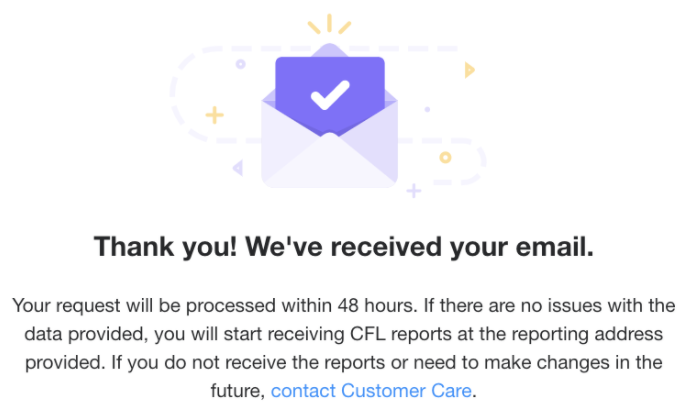Click the yellow plus sign beside the envelope
Screen dimensions: 690x415
point(215,115)
